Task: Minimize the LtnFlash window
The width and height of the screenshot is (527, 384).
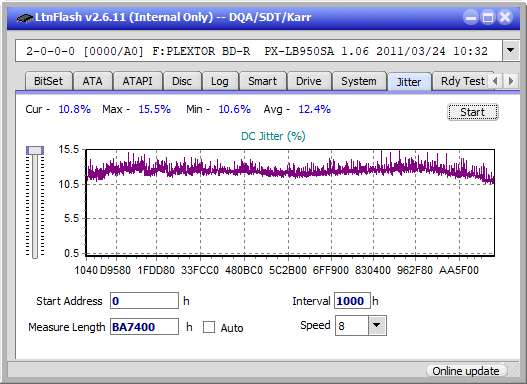Action: coord(471,17)
